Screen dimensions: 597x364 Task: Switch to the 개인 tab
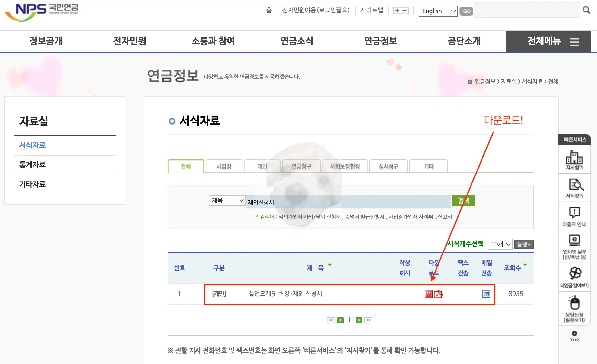pyautogui.click(x=263, y=166)
